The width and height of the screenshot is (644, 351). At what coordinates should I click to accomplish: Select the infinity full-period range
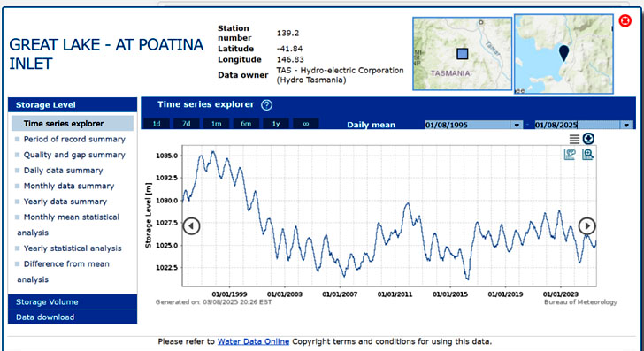pos(305,124)
